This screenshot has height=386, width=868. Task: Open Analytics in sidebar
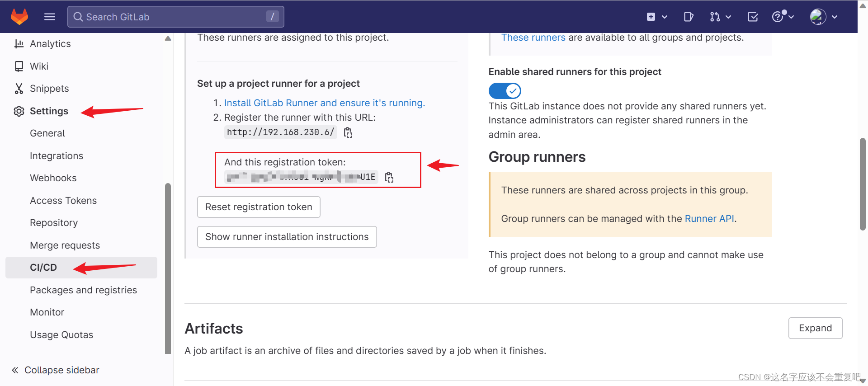coord(50,44)
